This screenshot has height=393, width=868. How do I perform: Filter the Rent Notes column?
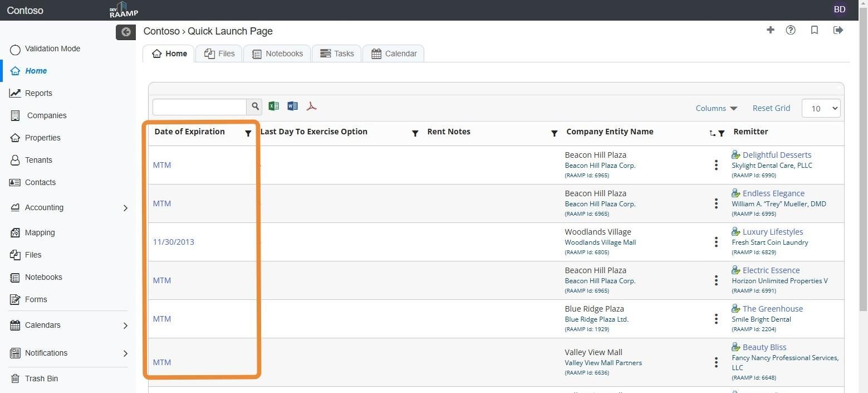[554, 133]
